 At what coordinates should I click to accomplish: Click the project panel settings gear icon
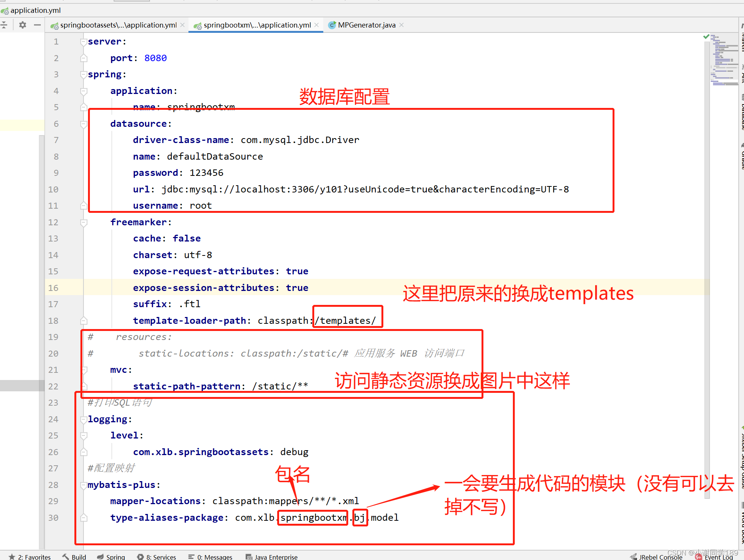pos(23,25)
